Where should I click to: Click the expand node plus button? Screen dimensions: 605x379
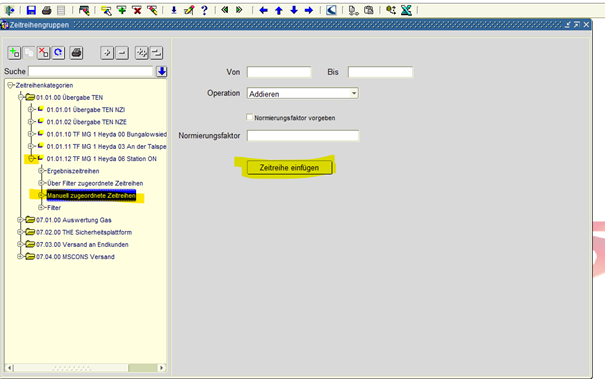pos(107,53)
